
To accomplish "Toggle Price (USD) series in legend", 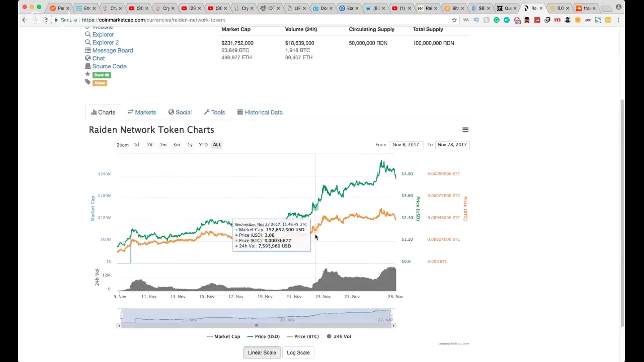I will pyautogui.click(x=264, y=336).
